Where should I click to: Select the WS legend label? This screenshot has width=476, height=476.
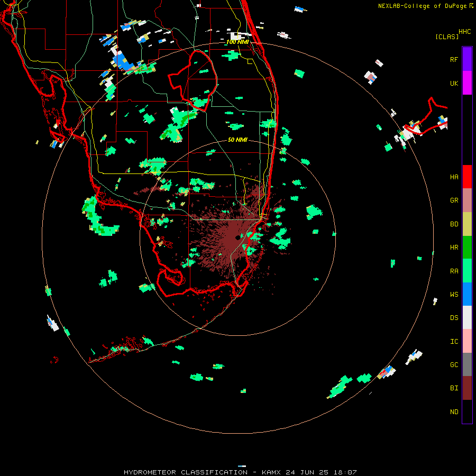pyautogui.click(x=454, y=294)
